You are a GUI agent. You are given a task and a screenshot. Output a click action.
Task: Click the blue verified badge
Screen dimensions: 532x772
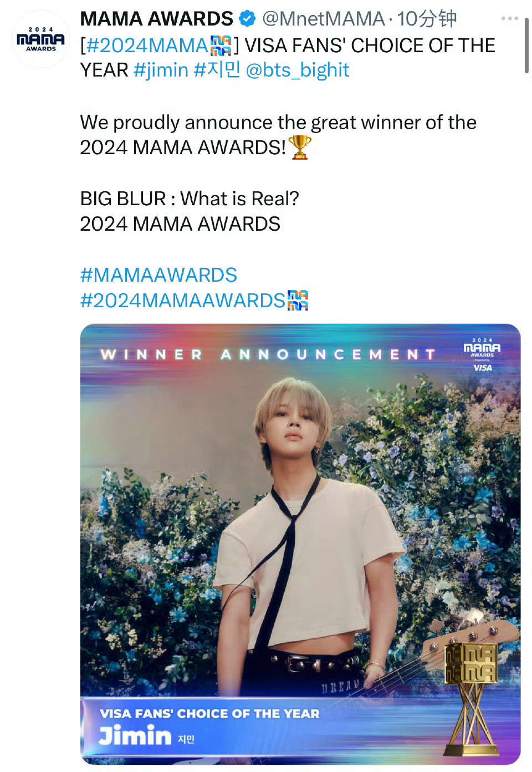point(247,19)
